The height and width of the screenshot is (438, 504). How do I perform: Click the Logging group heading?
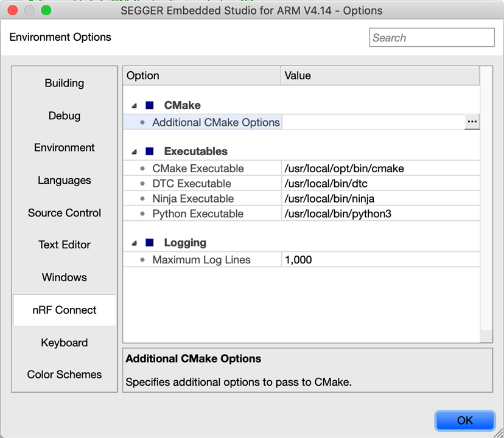(x=185, y=243)
